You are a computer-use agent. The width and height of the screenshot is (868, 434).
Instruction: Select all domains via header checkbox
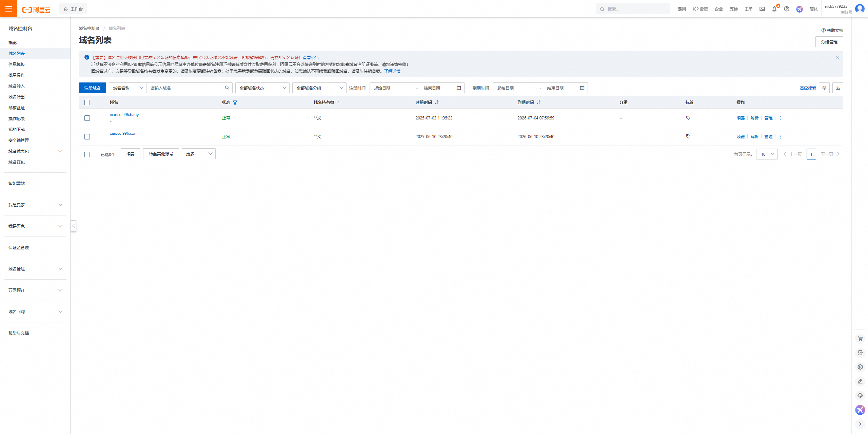click(87, 102)
